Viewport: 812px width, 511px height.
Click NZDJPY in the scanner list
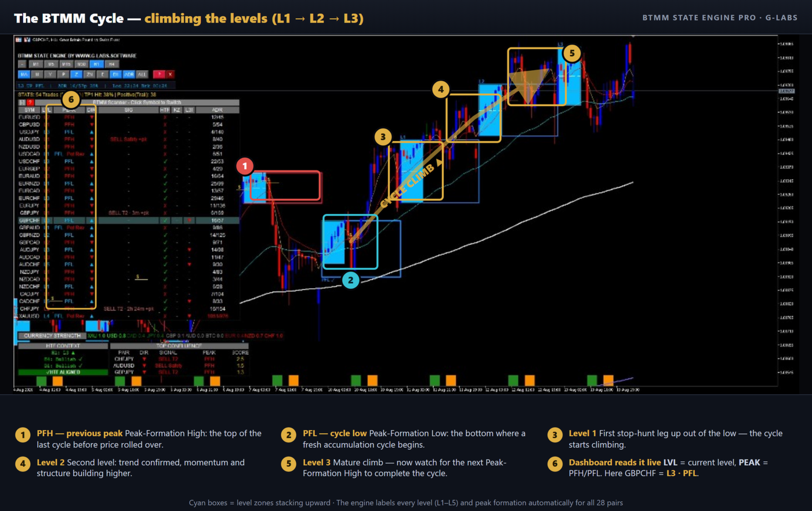[x=29, y=272]
